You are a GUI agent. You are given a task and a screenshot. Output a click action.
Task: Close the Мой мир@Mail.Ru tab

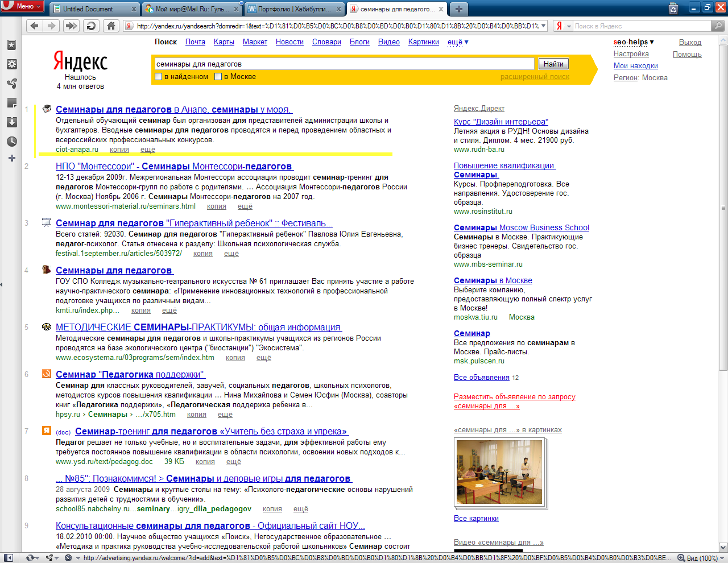(x=237, y=9)
